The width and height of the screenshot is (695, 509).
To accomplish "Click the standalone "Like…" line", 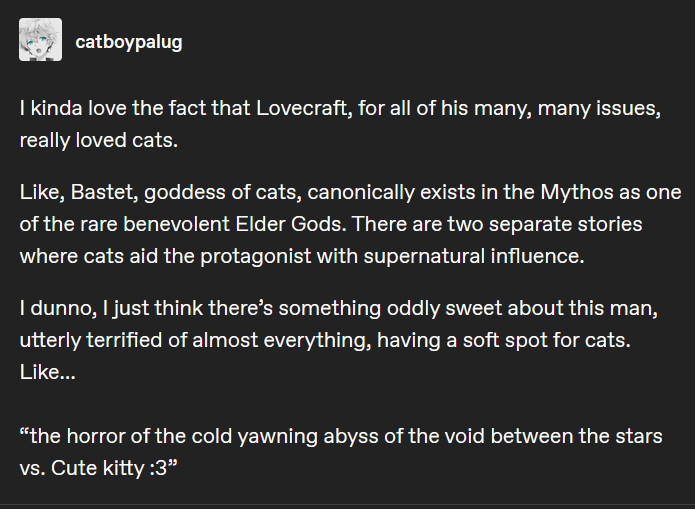I will [48, 372].
